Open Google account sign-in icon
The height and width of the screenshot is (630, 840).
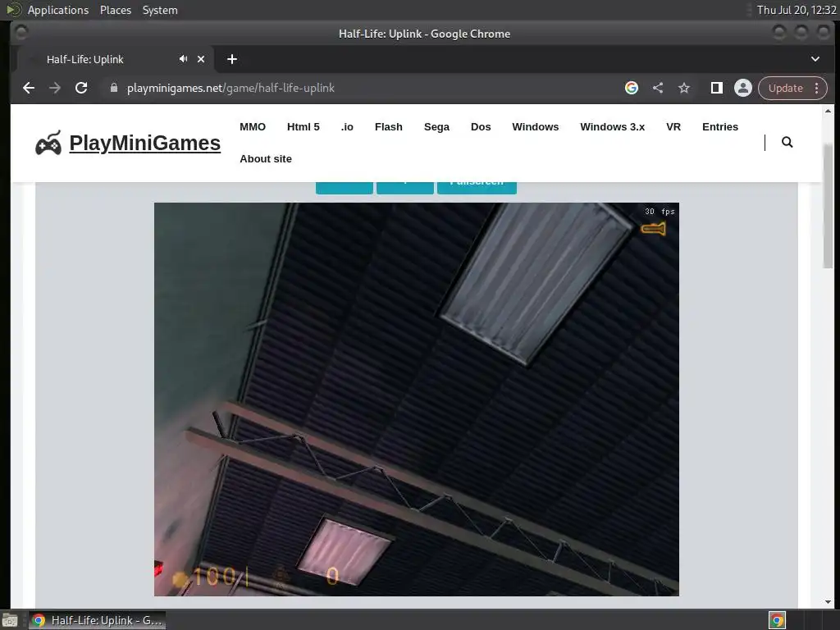[x=632, y=88]
